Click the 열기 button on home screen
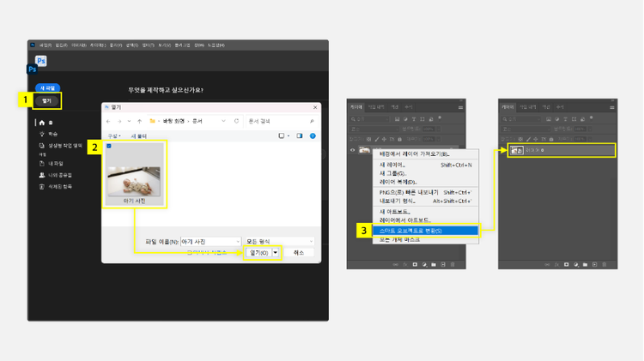 coord(46,101)
